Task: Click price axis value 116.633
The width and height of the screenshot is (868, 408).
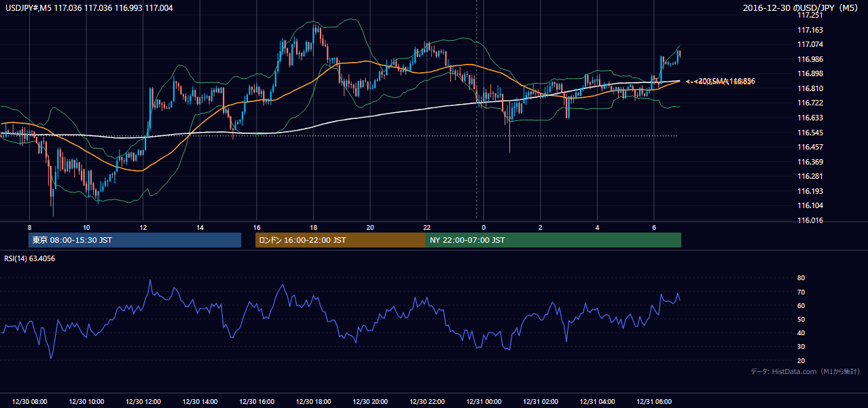Action: 810,118
